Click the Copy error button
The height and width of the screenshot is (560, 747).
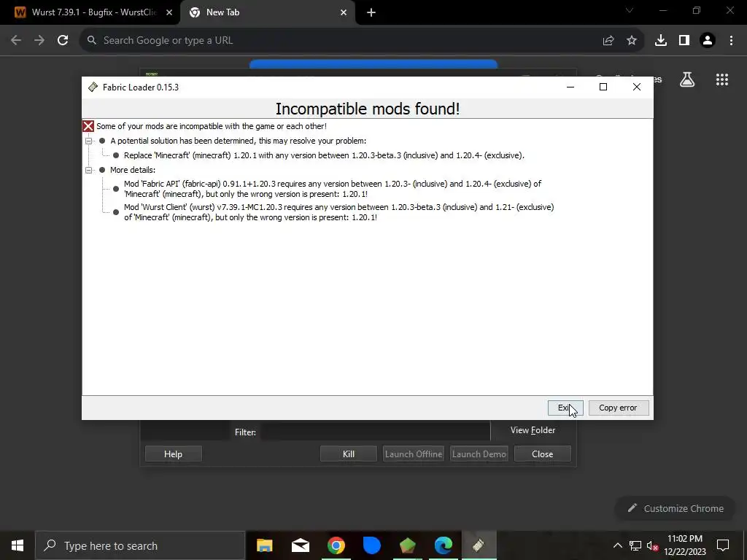(x=618, y=408)
